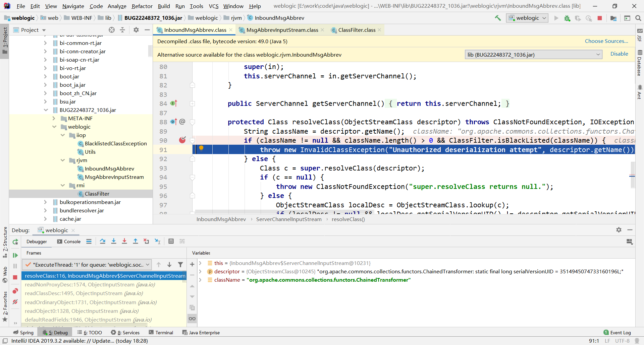Open Search Everywhere magnifier icon
Viewport: 644px width, 345px height.
[x=638, y=18]
